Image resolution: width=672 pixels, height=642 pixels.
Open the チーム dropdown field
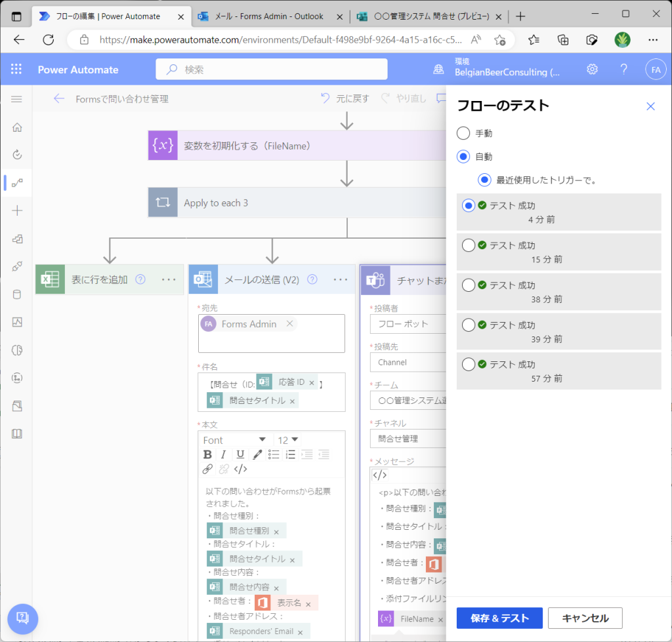click(408, 401)
